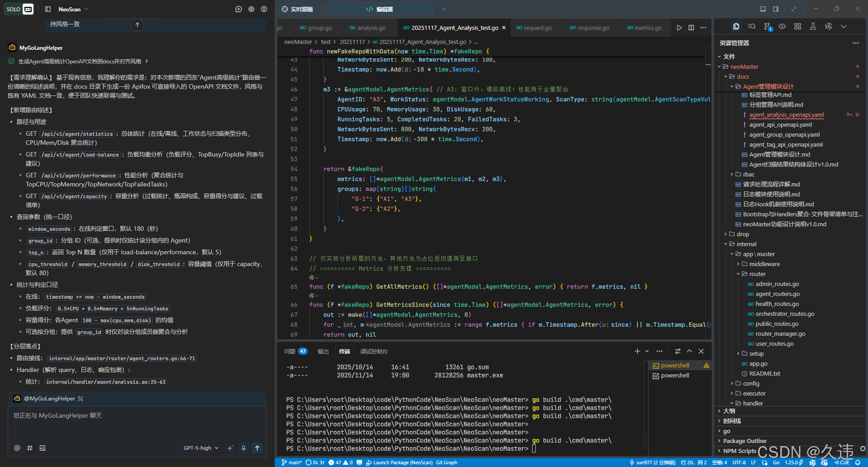Open the Source Control view icon
868x467 pixels.
coord(767,27)
